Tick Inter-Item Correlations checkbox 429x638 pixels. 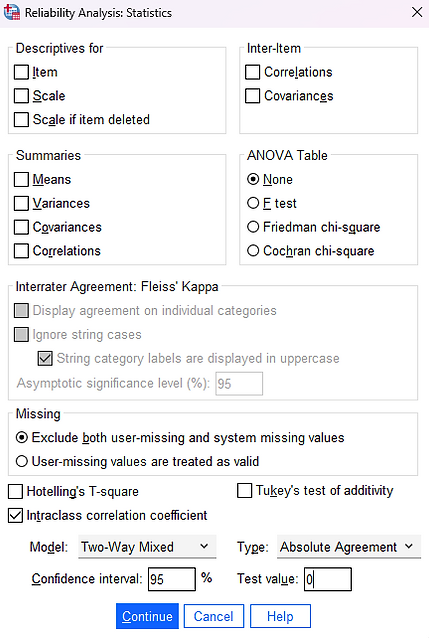pos(252,72)
